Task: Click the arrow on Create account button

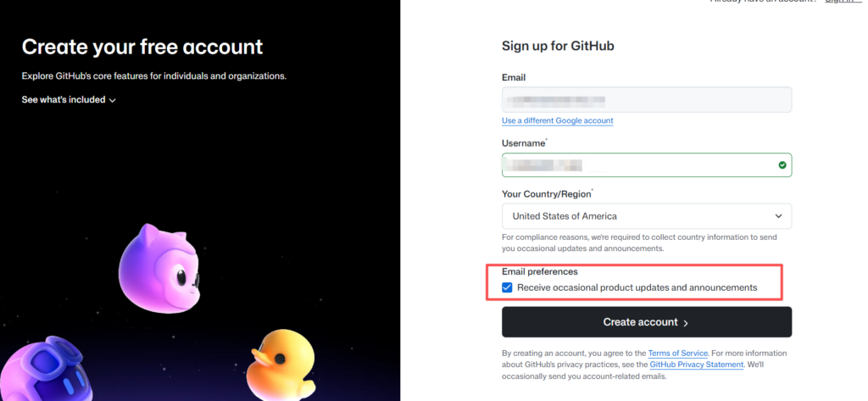Action: click(686, 323)
